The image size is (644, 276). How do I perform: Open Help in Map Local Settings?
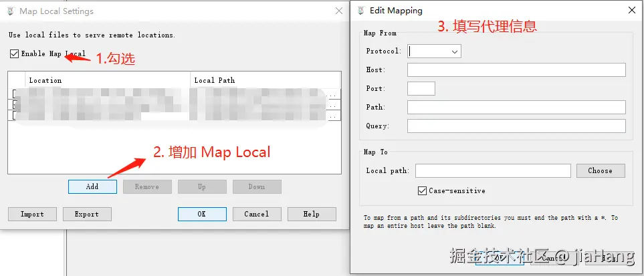[x=312, y=214]
